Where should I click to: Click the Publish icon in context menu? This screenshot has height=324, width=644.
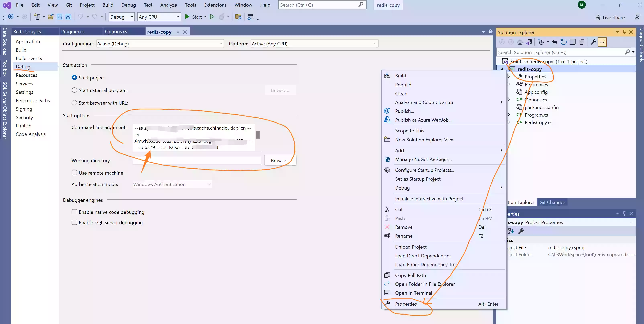(387, 111)
